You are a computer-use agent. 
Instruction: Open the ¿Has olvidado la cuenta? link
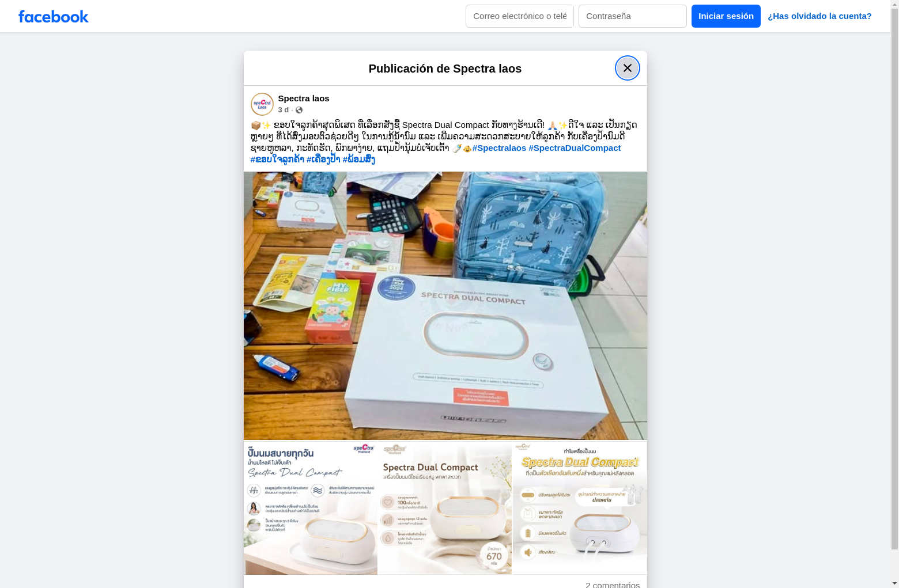(819, 16)
